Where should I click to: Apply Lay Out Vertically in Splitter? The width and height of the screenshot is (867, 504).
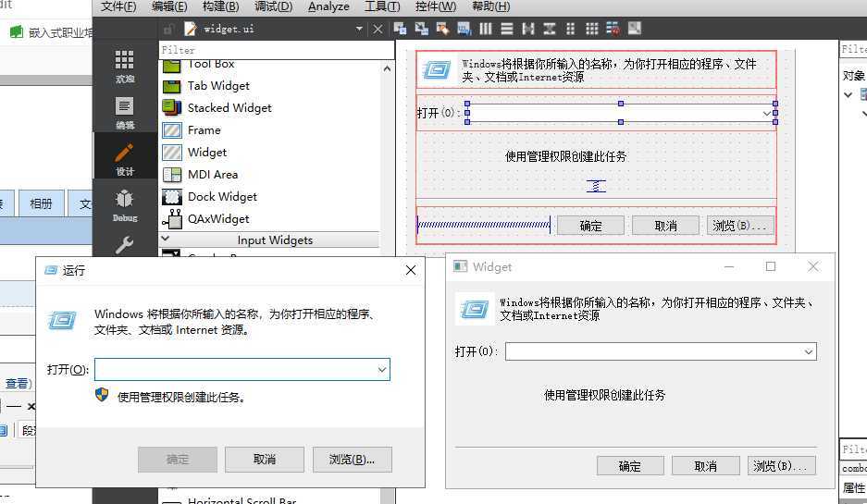click(549, 29)
